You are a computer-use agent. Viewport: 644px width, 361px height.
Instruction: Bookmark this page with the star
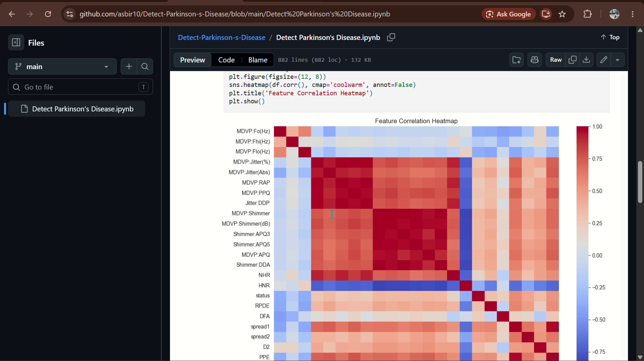pos(562,14)
